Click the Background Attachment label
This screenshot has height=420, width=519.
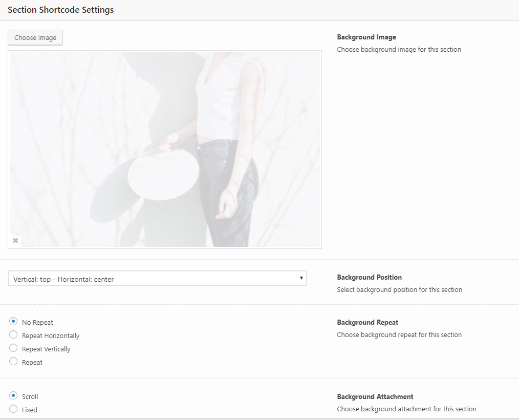point(375,396)
